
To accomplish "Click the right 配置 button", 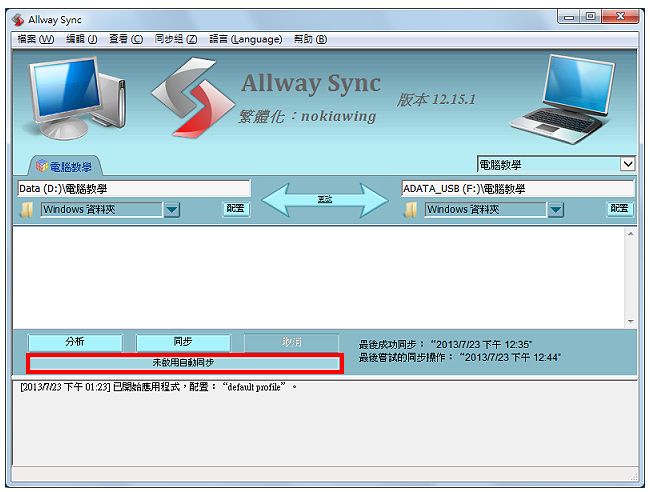I will coord(620,208).
